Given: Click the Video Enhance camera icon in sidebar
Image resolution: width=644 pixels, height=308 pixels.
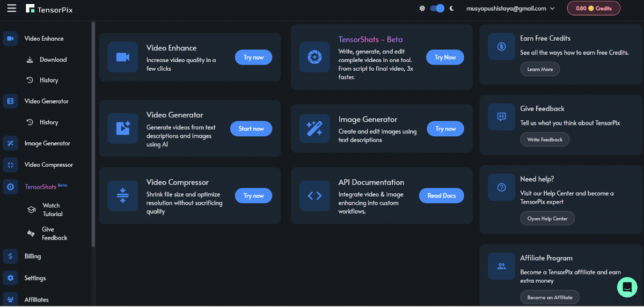Looking at the screenshot, I should point(10,39).
